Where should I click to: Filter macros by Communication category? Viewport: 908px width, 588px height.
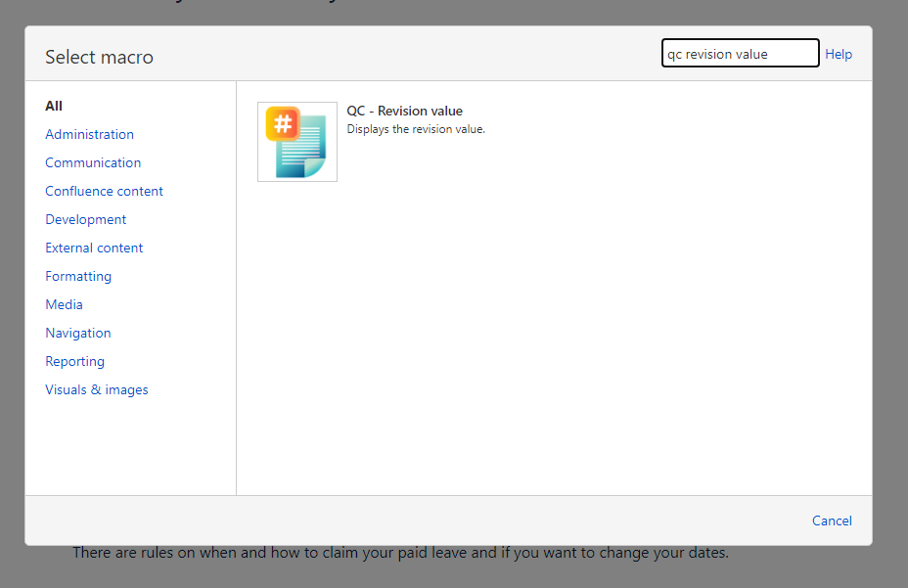click(x=93, y=162)
